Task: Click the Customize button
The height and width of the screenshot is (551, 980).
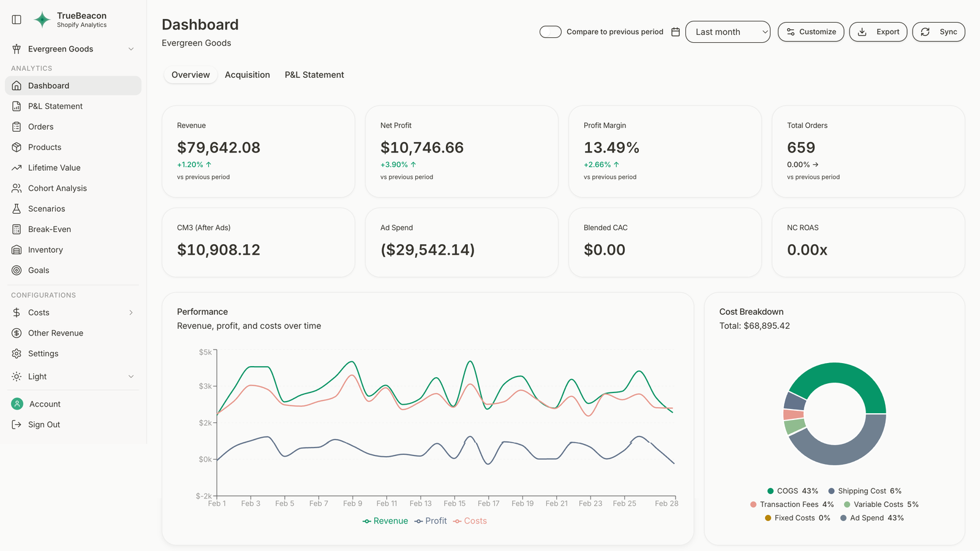Action: pyautogui.click(x=811, y=32)
